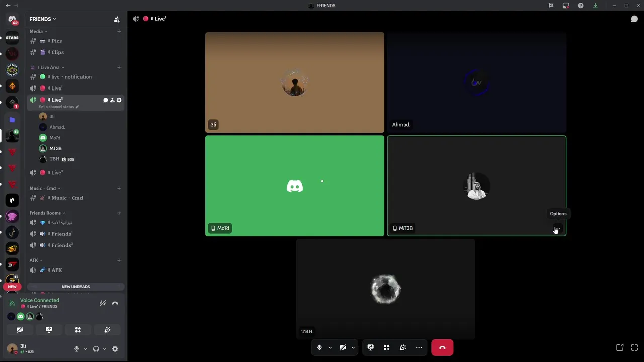Share screen from the voice connected panel
This screenshot has height=362, width=644.
[49, 330]
